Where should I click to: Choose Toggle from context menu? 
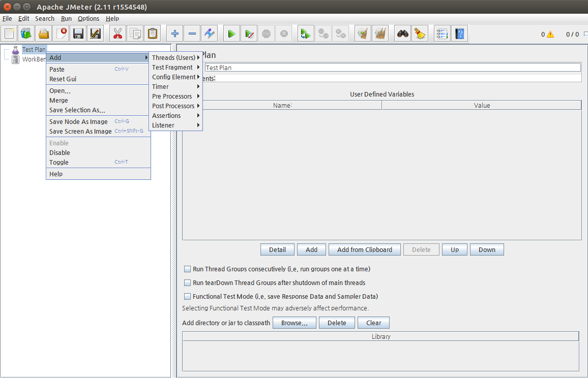click(98, 163)
